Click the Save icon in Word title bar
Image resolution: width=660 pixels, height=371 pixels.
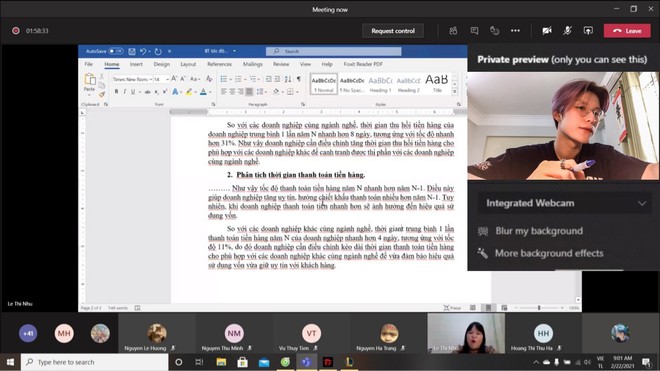click(132, 51)
